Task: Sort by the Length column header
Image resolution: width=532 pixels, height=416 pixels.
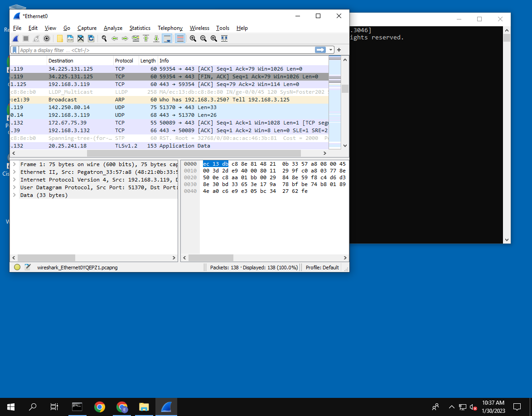Action: [x=148, y=61]
